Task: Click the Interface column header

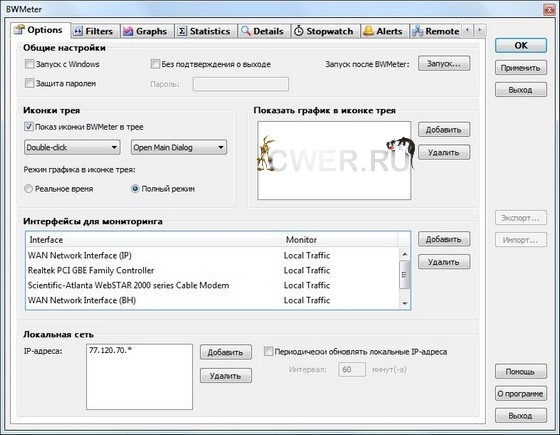Action: 154,240
